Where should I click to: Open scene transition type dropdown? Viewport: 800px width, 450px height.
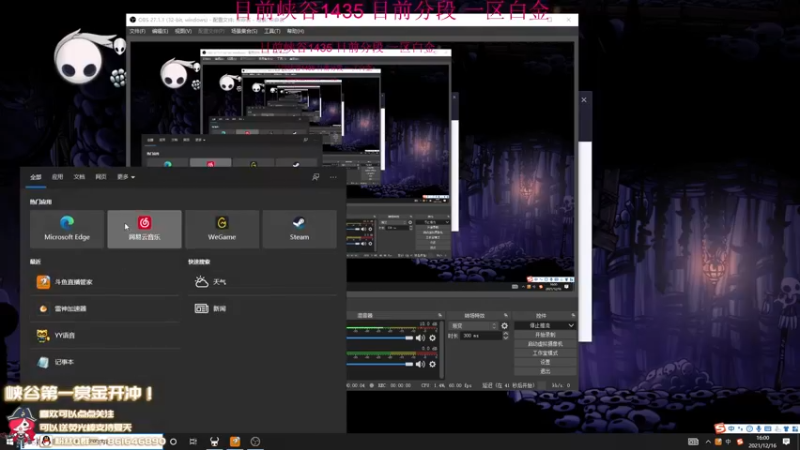pyautogui.click(x=473, y=326)
